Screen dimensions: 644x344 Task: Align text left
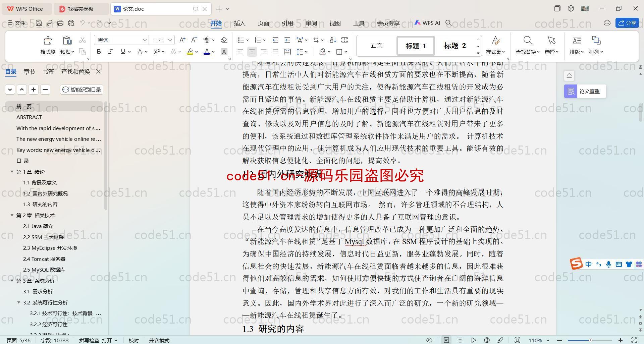point(240,52)
